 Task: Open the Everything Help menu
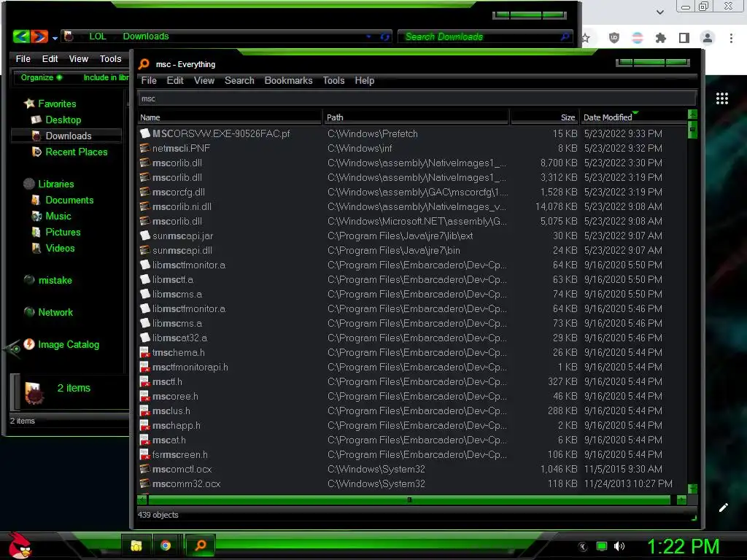point(364,80)
